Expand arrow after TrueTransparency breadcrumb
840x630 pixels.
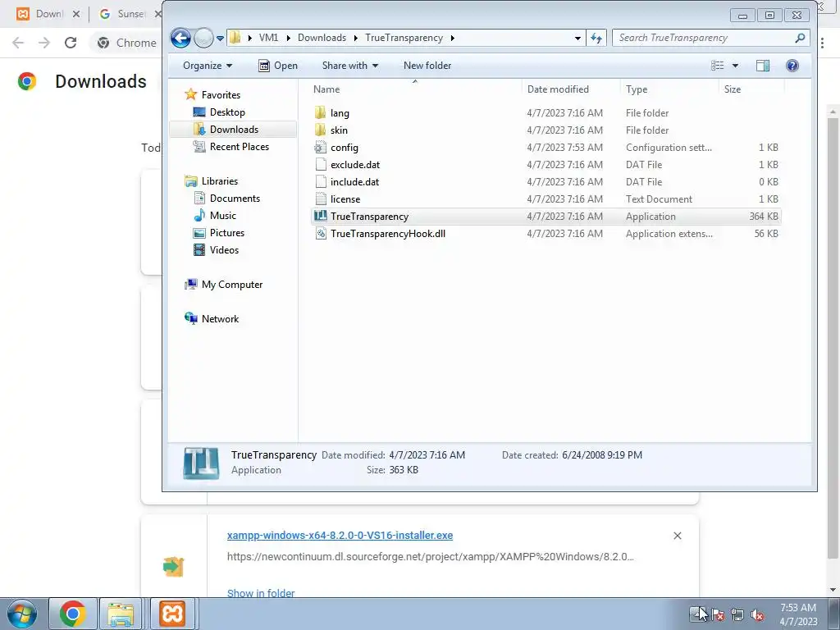[453, 38]
